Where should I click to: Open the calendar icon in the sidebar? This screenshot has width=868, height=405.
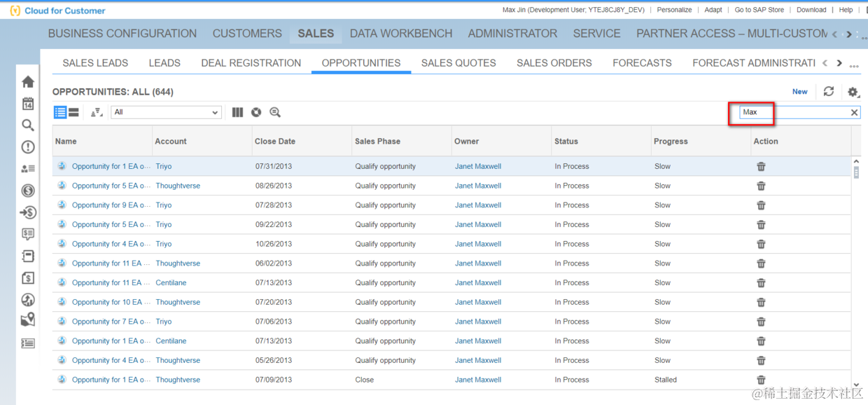(28, 104)
